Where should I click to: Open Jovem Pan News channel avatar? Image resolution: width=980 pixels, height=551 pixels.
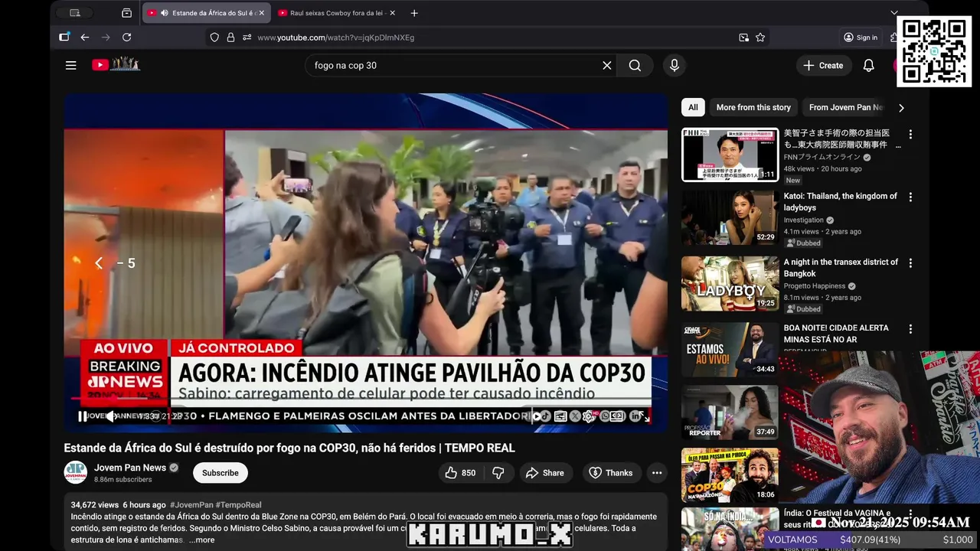(75, 472)
